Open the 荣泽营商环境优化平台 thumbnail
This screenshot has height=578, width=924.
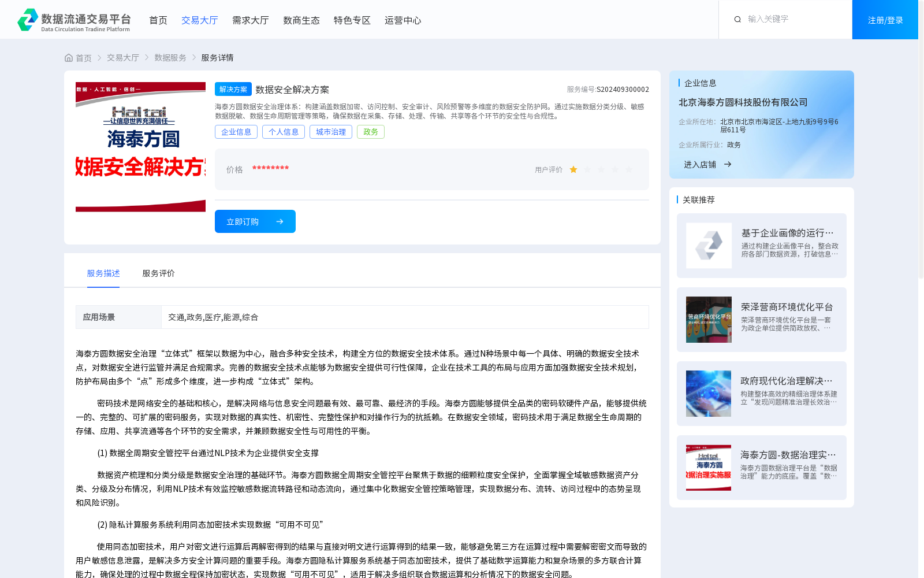709,320
